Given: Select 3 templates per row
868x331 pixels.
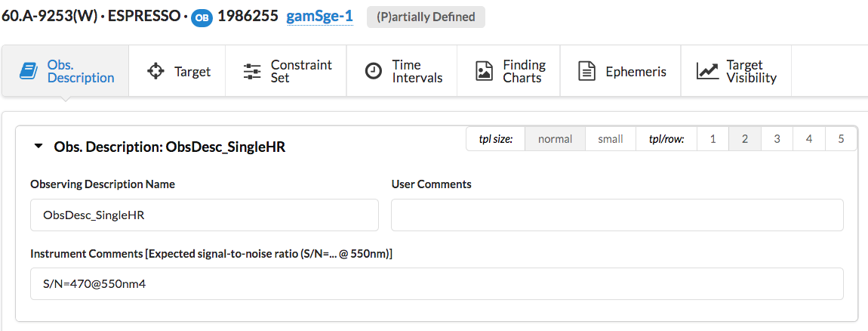Looking at the screenshot, I should coord(777,139).
